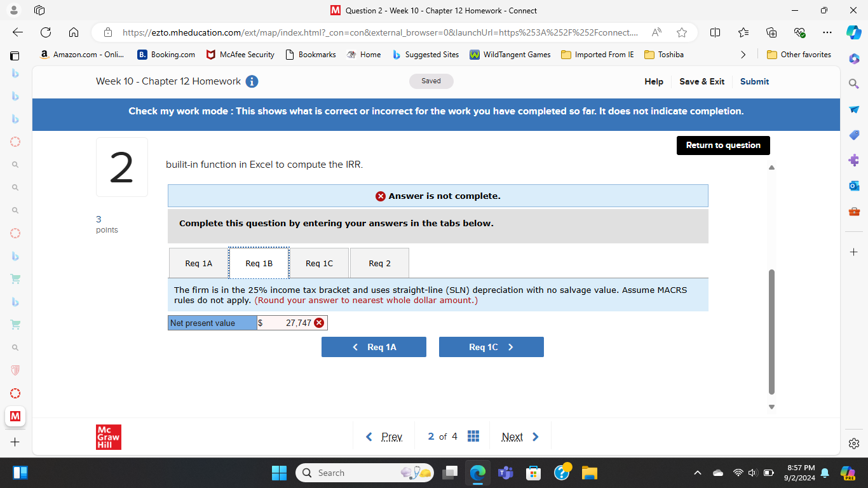Screen dimensions: 868x488
Task: Open the Games puzzle icon in sidebar
Action: click(x=854, y=160)
